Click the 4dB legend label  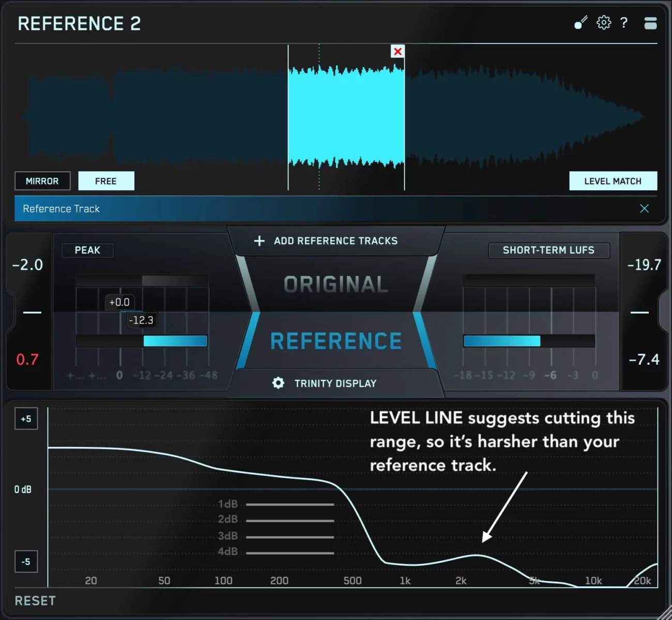[x=228, y=551]
